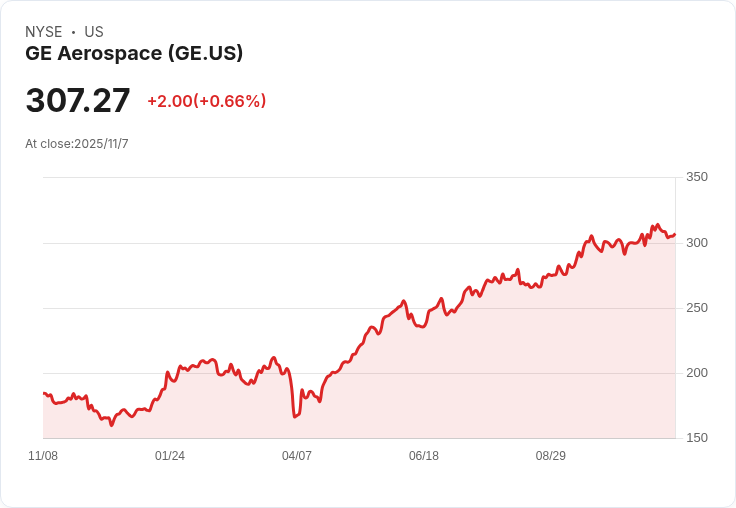
Task: Click the US market label
Action: coord(94,32)
